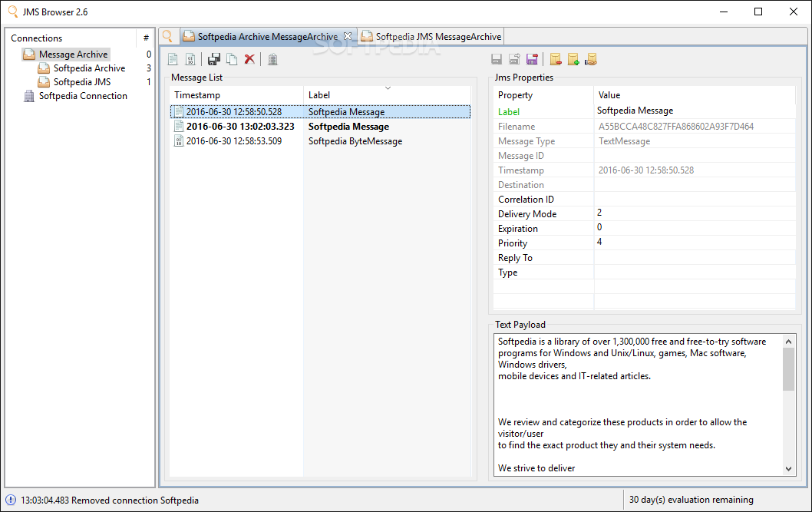
Task: Click the Text Payload scrollbar thumb
Action: click(x=788, y=369)
